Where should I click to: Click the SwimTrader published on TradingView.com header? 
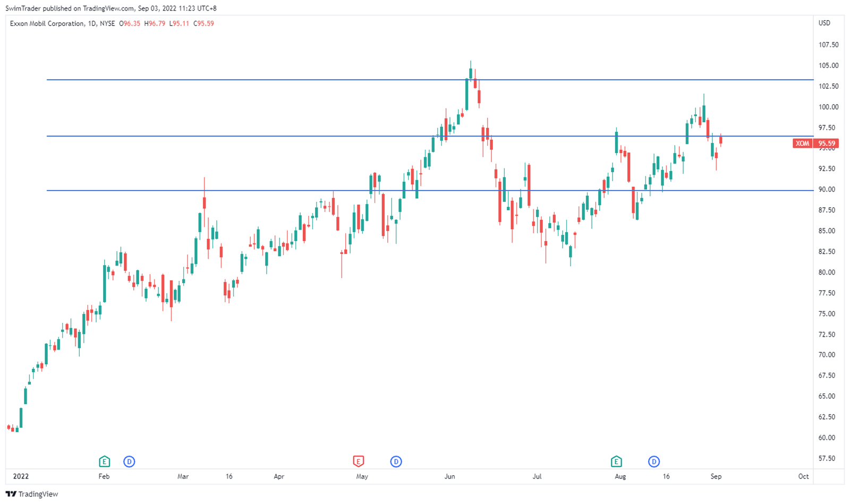(111, 8)
